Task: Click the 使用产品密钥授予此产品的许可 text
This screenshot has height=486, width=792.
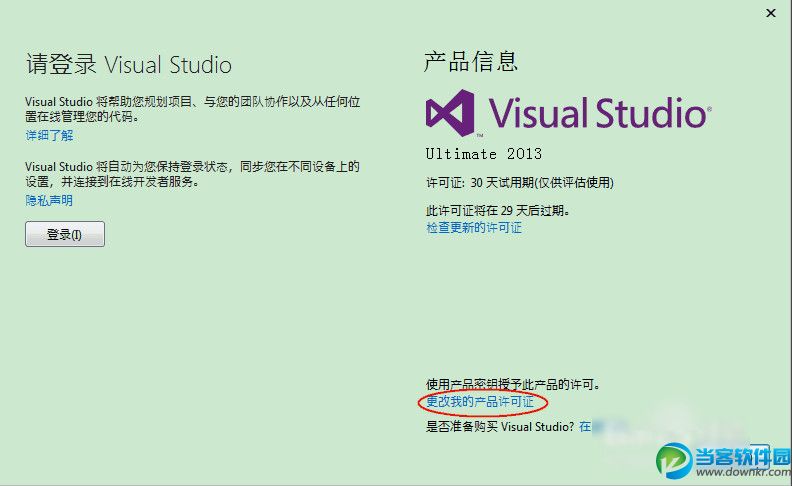Action: (x=513, y=384)
